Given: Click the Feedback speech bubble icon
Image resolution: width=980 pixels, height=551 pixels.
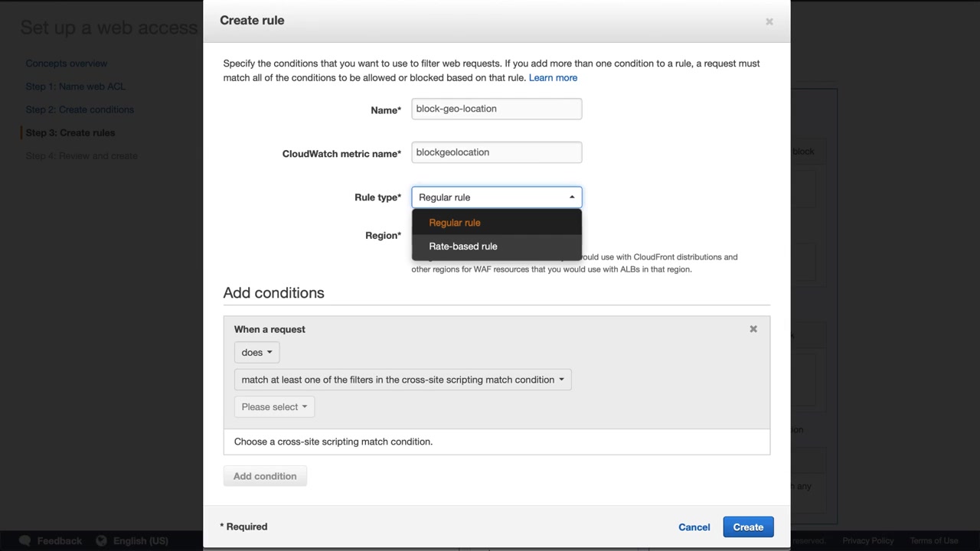Looking at the screenshot, I should (25, 540).
